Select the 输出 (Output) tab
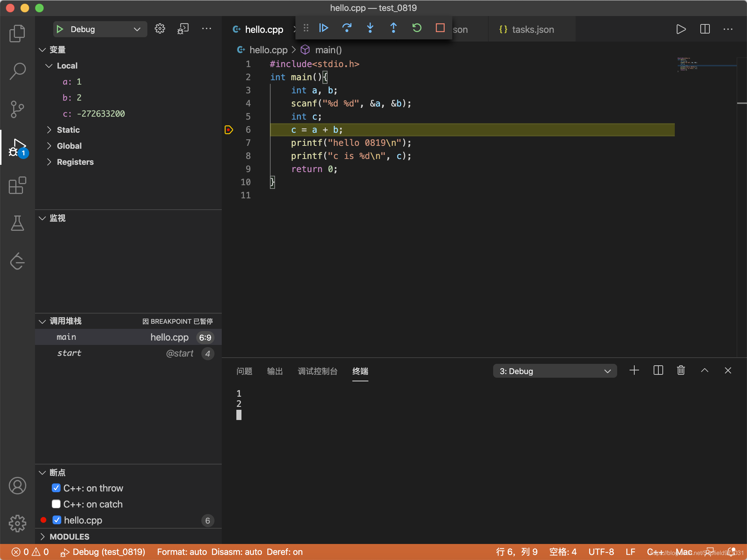 [274, 370]
